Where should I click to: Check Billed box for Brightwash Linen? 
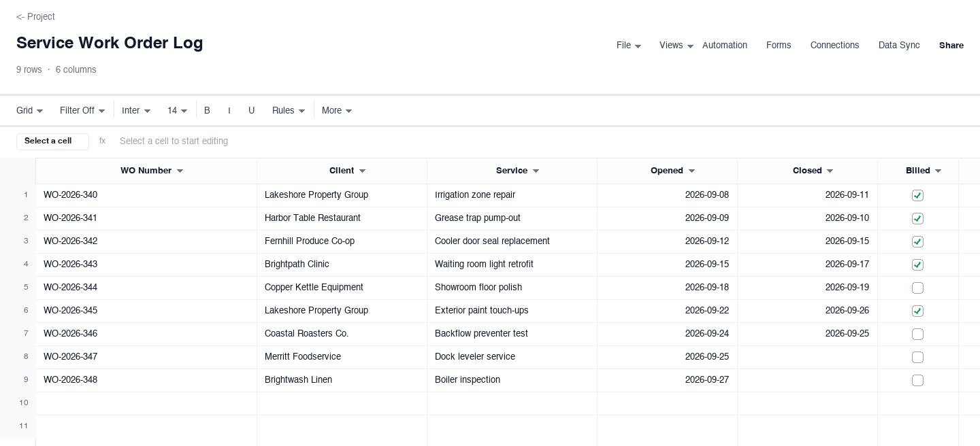pos(917,380)
